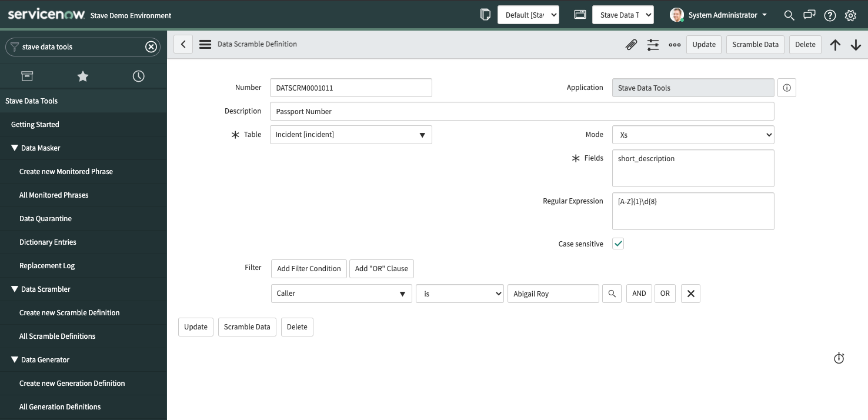Collapse the Data Masker navigation section
Screen dimensions: 868x420
coord(15,148)
